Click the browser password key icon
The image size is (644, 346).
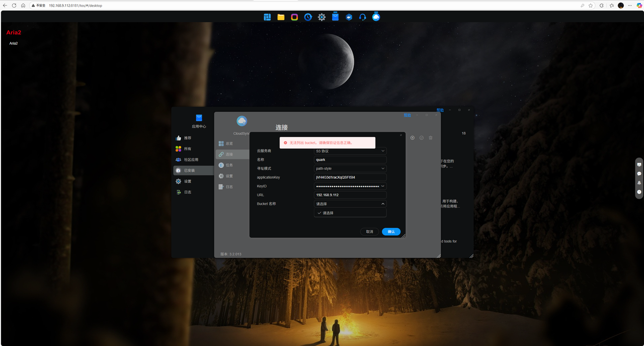click(x=583, y=5)
